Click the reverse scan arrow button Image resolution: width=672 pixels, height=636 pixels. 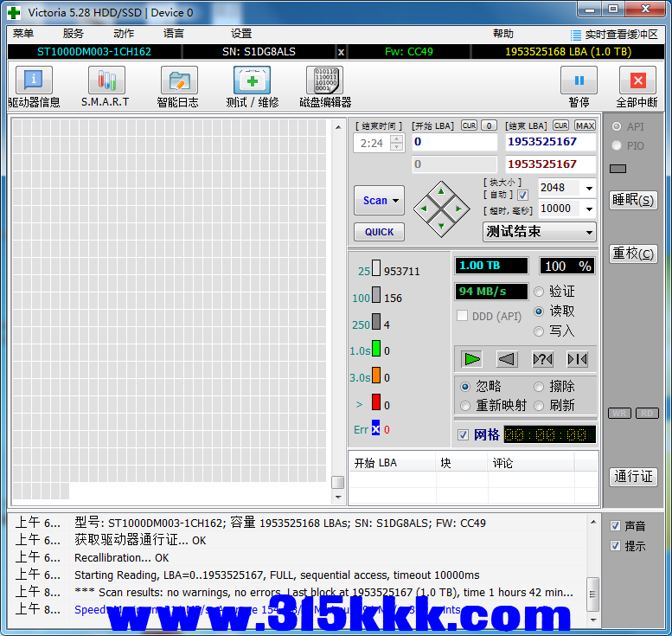(507, 359)
